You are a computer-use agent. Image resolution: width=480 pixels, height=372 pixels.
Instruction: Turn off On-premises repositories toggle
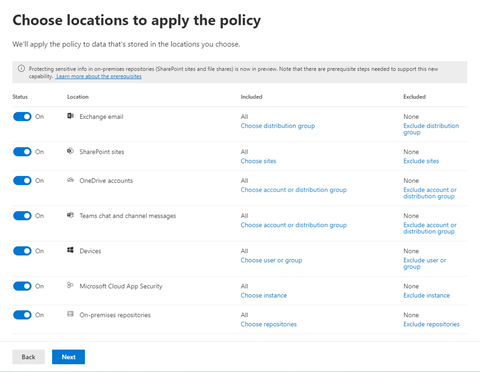[x=22, y=315]
